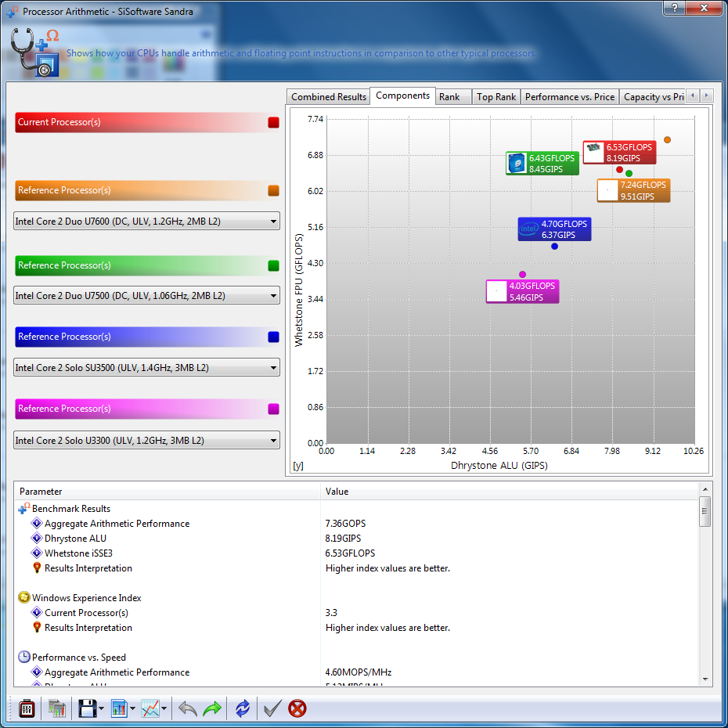Click the SiSoftware Sandra title bar icon
This screenshot has height=728, width=728.
coord(13,12)
